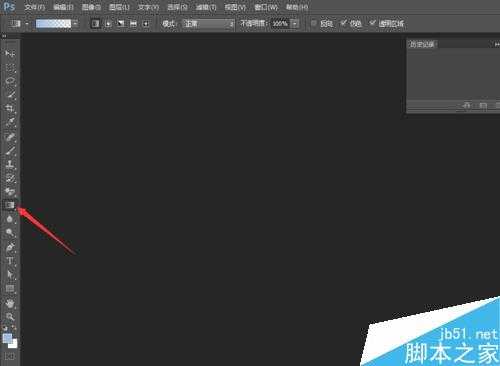
Task: Toggle the 透明区域 transparency checkbox
Action: [x=373, y=23]
